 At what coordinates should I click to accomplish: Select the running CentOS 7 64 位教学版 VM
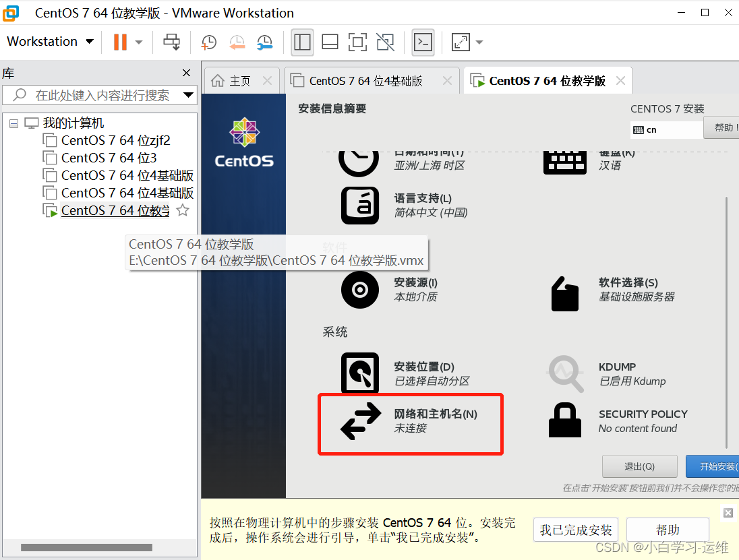[x=115, y=210]
